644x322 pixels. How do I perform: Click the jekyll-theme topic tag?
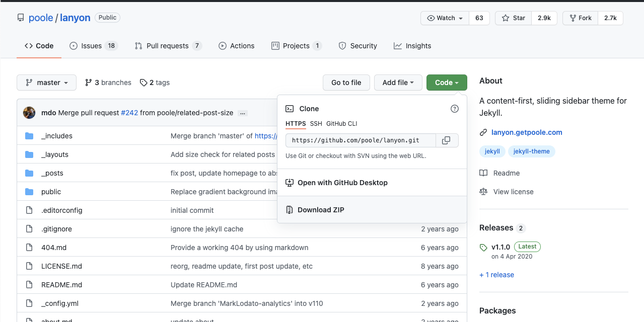click(x=532, y=151)
